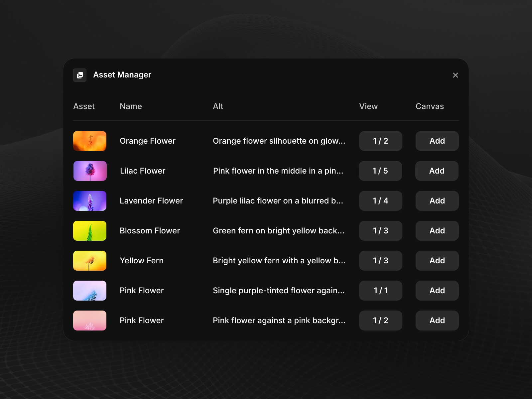
Task: Add the Lilac Flower to the canvas
Action: tap(437, 171)
